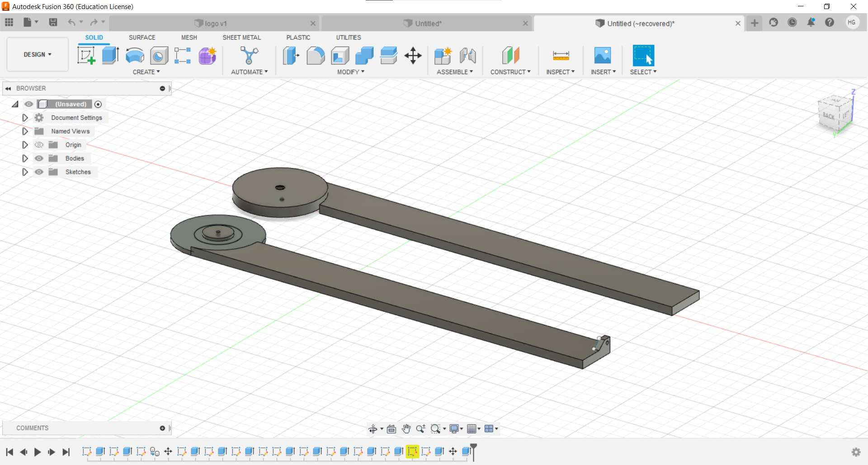868x465 pixels.
Task: Select the Combine tool icon
Action: pyautogui.click(x=364, y=56)
